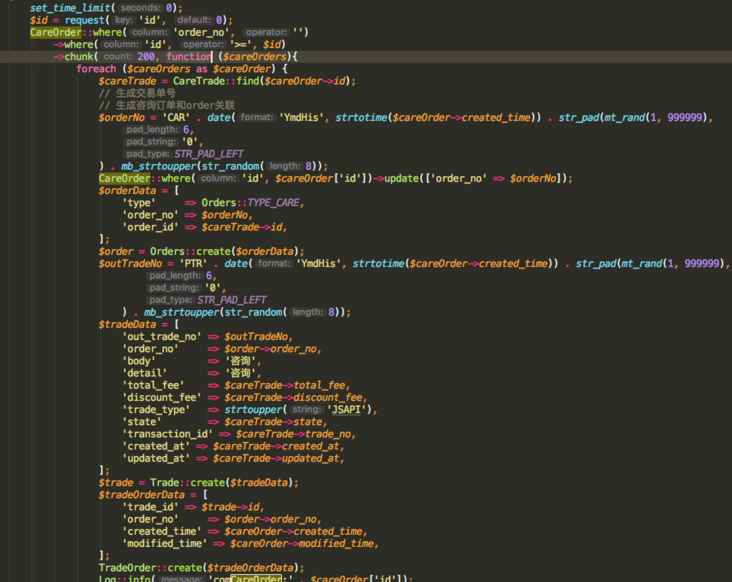
Task: Click the set_time_limit function call
Action: [72, 7]
